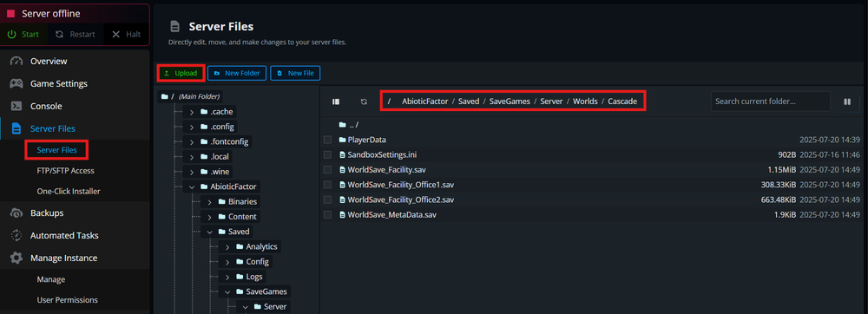Check the SandboxSettings.ini checkbox
This screenshot has height=314, width=868.
click(328, 154)
